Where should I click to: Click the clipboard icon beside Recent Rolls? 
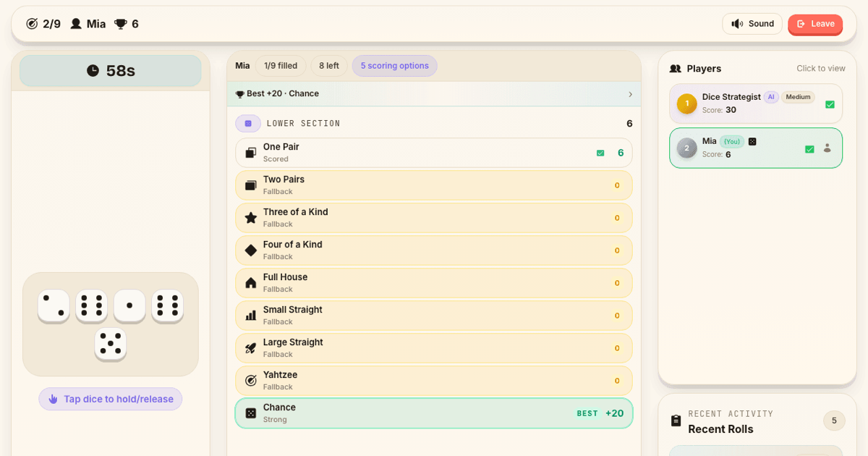point(676,421)
